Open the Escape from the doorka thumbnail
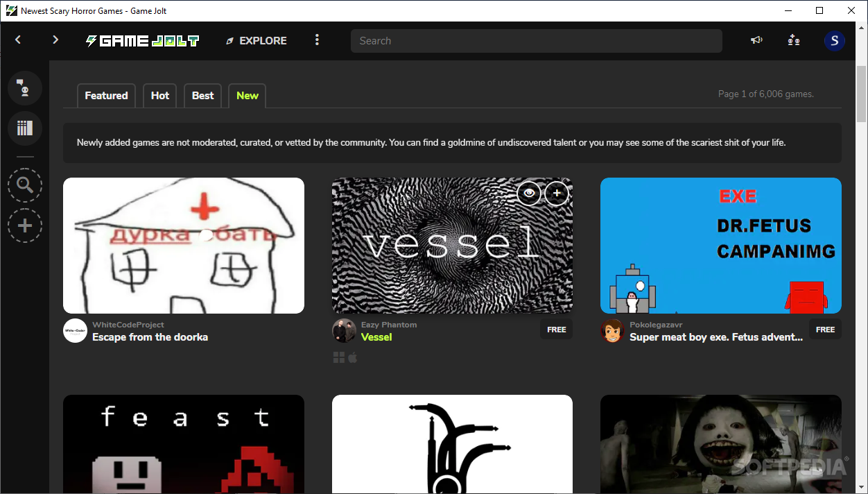868x494 pixels. (184, 246)
